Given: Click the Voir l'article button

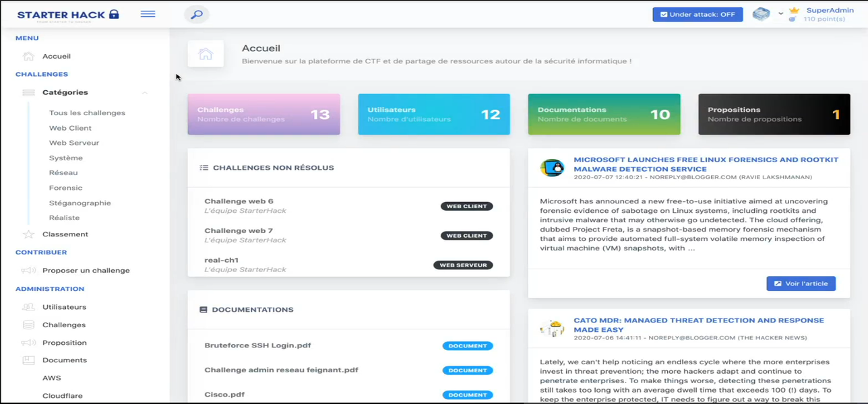Looking at the screenshot, I should pyautogui.click(x=801, y=283).
